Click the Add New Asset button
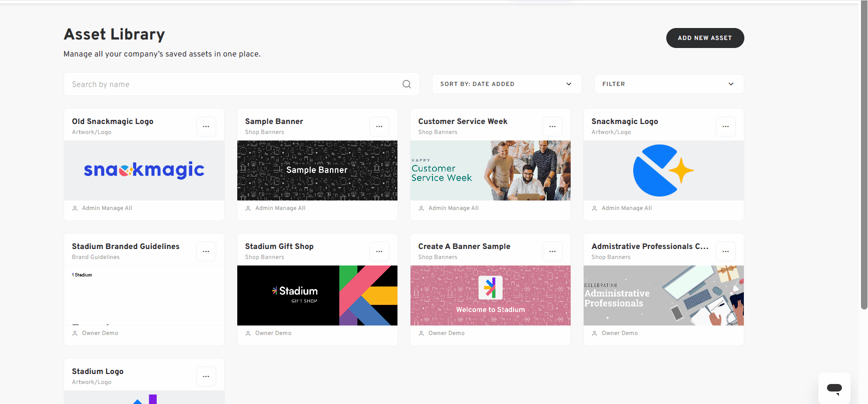868x404 pixels. coord(705,38)
